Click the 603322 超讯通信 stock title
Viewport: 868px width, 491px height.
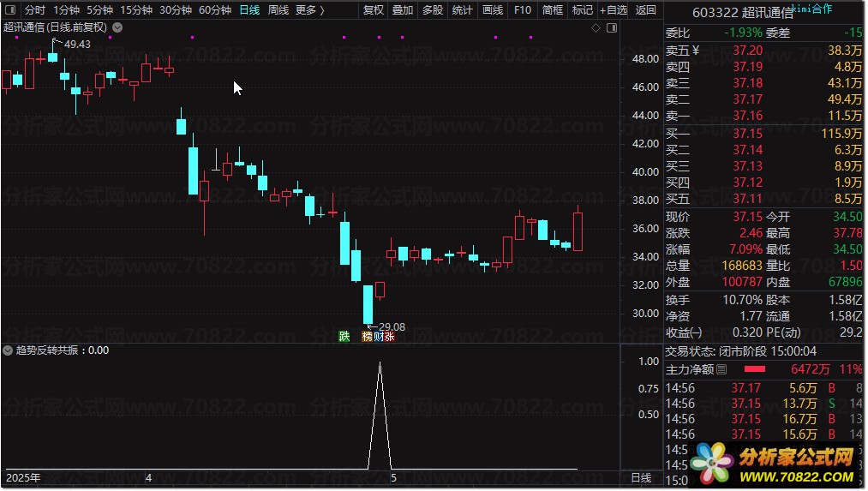[x=742, y=13]
